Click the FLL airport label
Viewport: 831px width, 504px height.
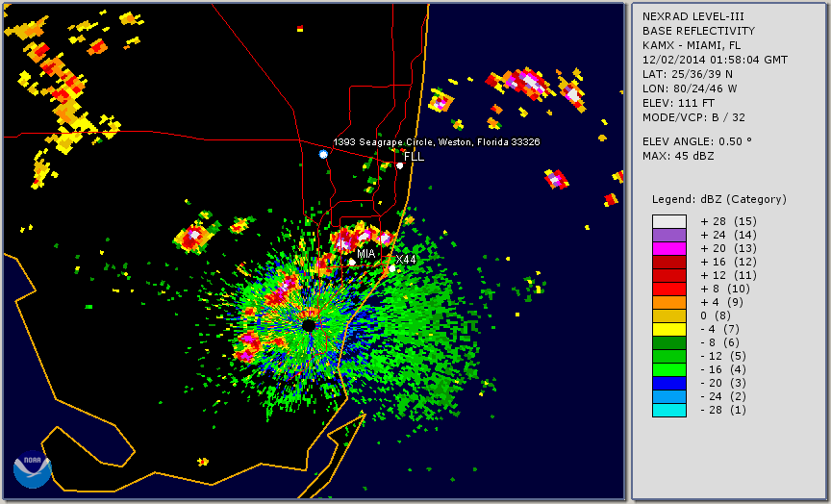coord(414,157)
